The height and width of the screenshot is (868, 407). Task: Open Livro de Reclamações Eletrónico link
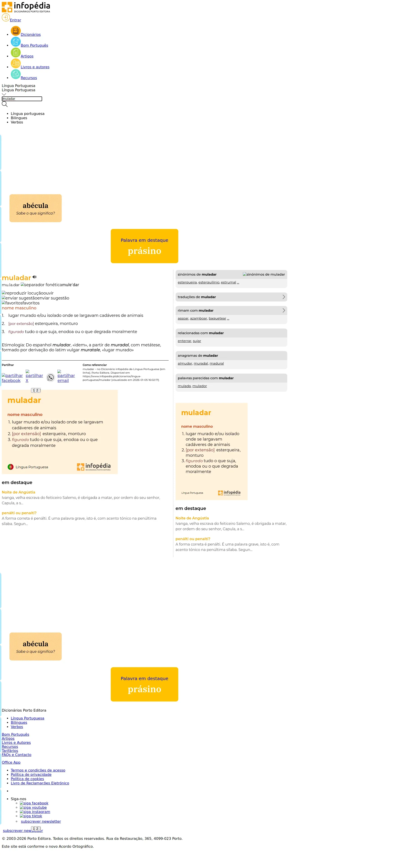(40, 783)
